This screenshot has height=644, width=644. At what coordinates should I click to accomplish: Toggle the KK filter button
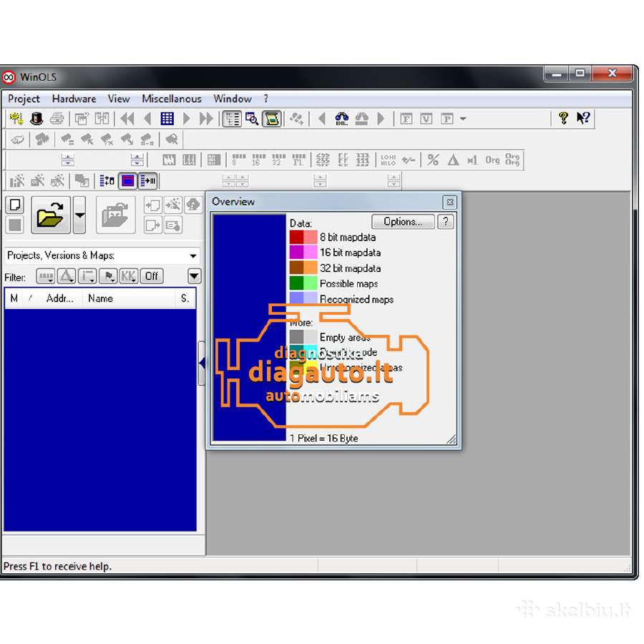pos(128,276)
